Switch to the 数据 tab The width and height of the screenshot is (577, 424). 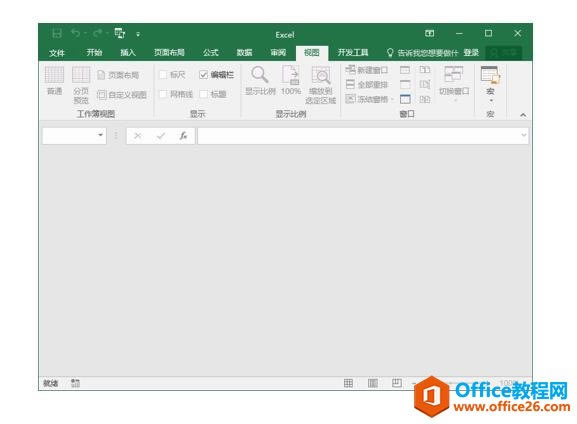click(244, 53)
